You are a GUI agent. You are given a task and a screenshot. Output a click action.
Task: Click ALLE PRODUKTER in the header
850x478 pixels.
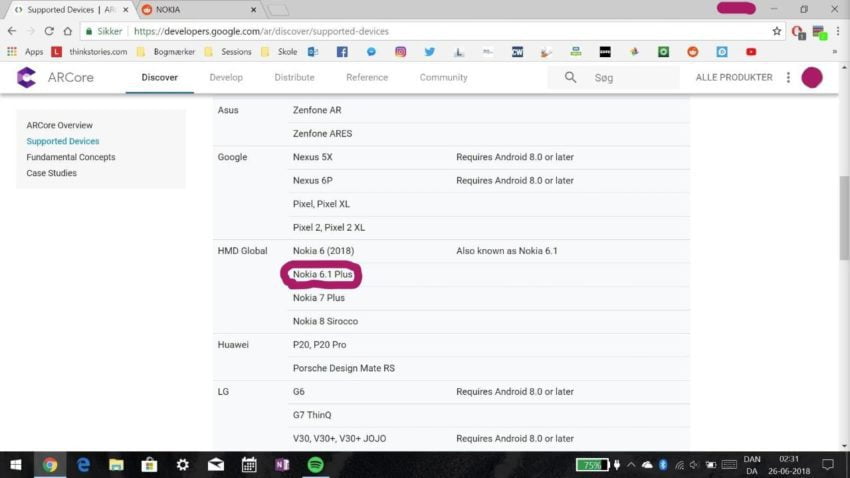coord(733,78)
